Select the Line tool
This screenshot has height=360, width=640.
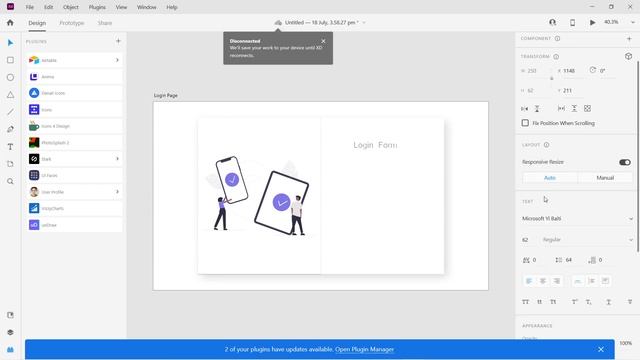pos(11,112)
